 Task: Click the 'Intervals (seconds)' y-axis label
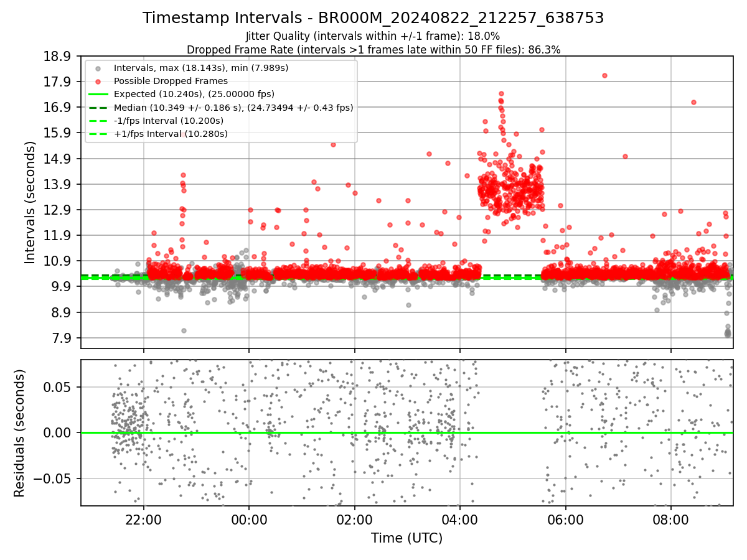(x=30, y=202)
